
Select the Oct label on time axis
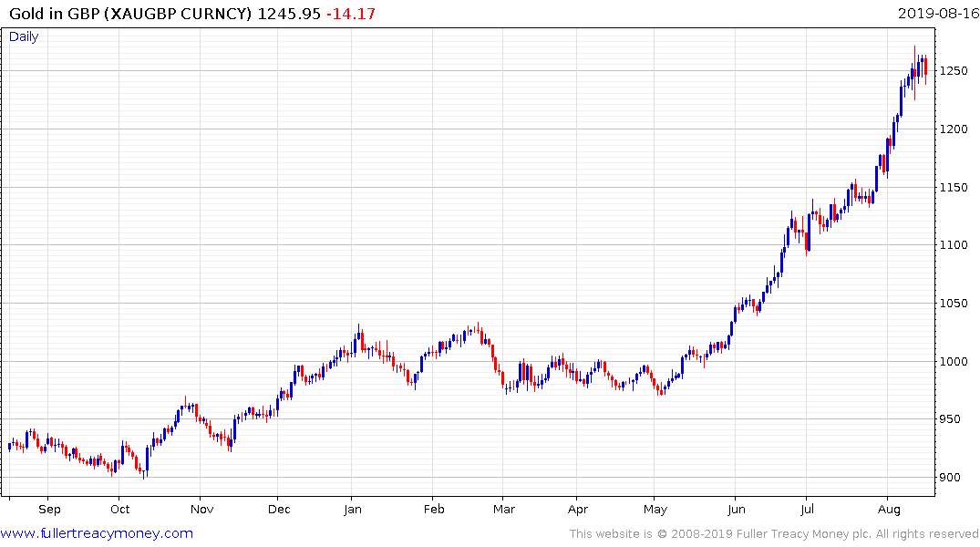click(120, 509)
